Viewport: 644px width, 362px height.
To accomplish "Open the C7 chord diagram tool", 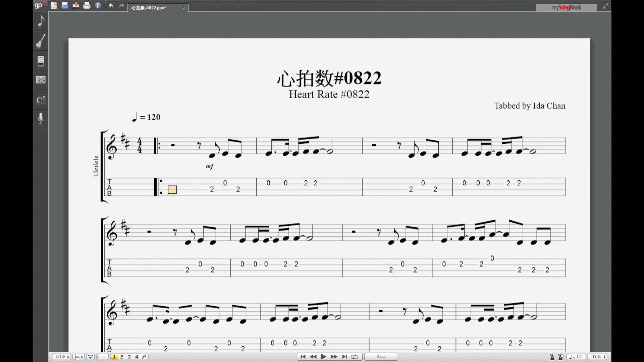I will pos(41,100).
